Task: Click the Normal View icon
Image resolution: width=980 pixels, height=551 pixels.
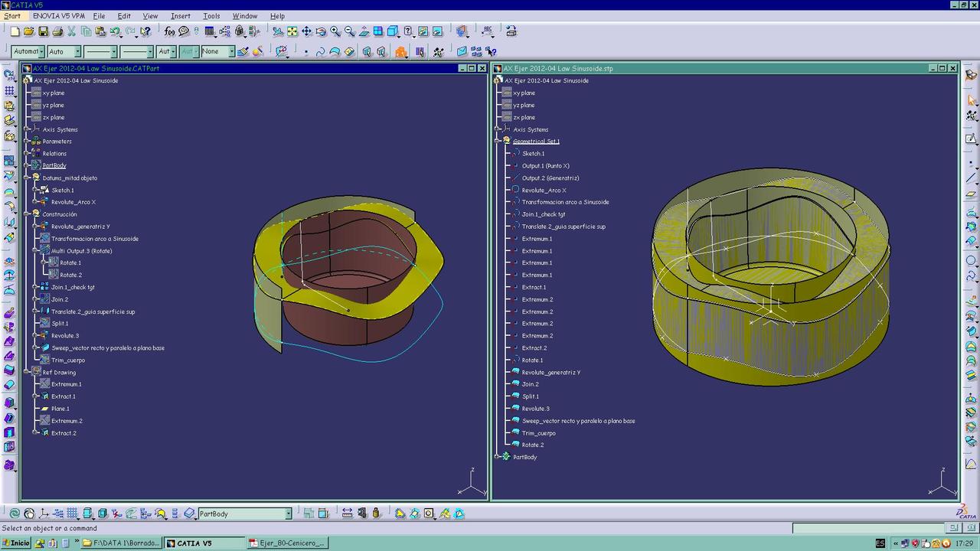Action: 364,31
